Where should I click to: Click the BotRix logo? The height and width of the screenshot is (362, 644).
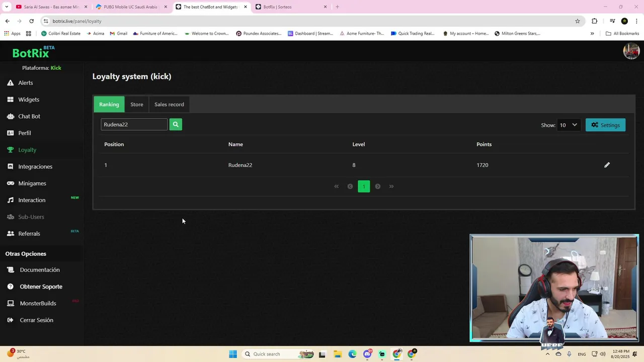point(33,52)
